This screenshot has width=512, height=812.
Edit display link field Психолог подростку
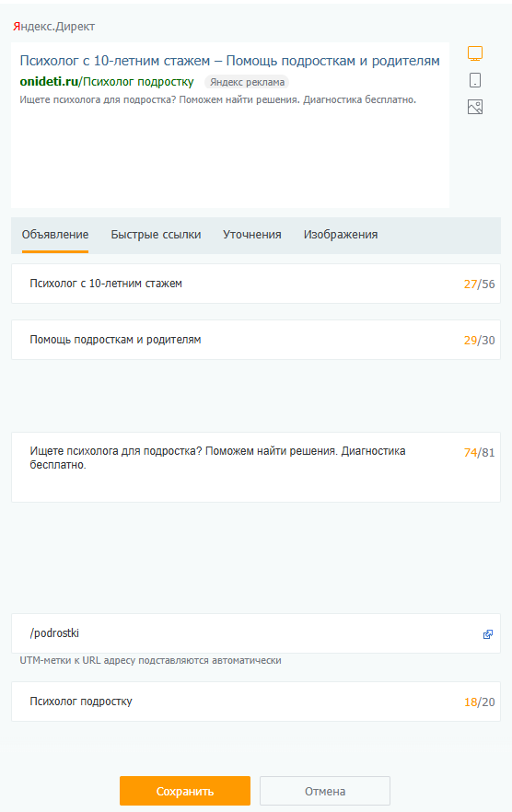coord(256,702)
